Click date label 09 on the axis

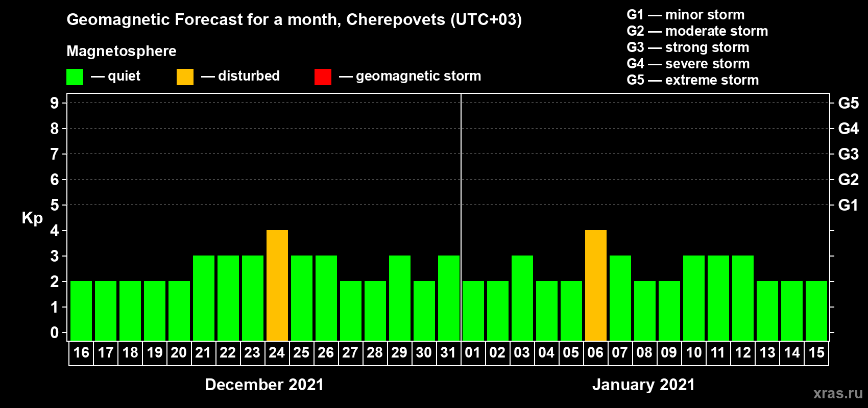click(x=669, y=352)
